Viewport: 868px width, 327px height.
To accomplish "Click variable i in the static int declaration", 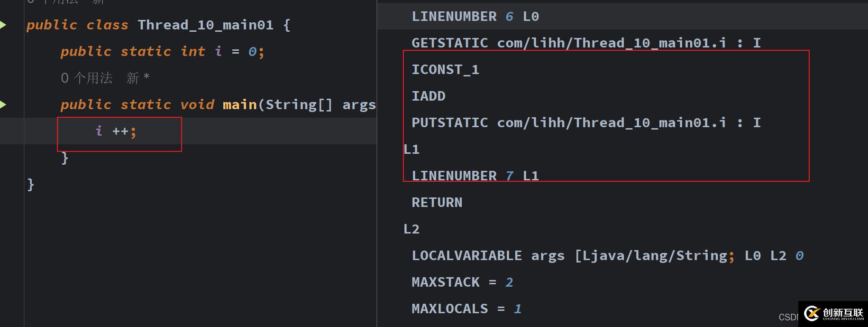I will [x=218, y=51].
